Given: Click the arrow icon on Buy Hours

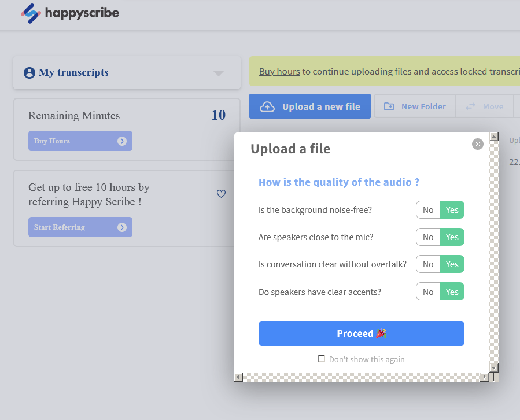Looking at the screenshot, I should tap(121, 141).
